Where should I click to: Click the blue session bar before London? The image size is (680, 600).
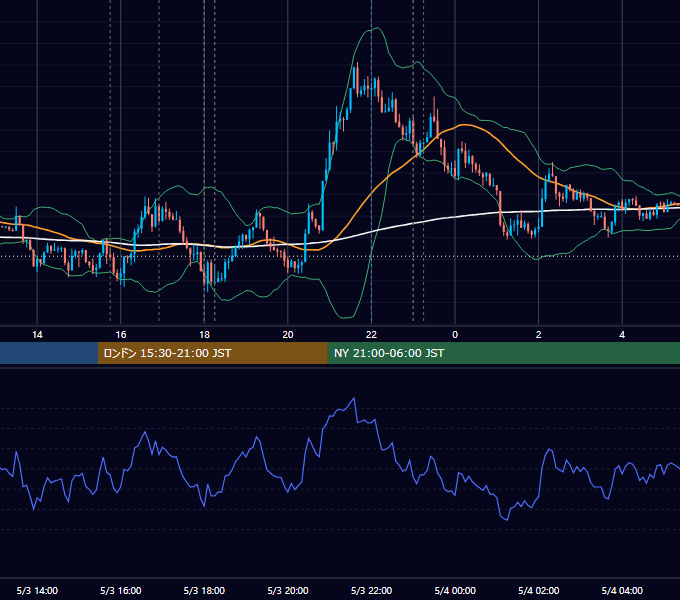click(49, 353)
